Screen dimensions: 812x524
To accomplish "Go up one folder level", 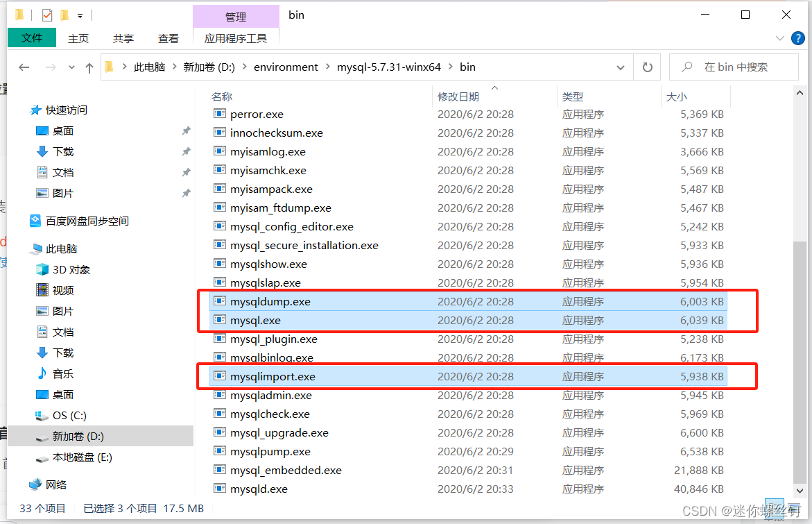I will tap(89, 67).
